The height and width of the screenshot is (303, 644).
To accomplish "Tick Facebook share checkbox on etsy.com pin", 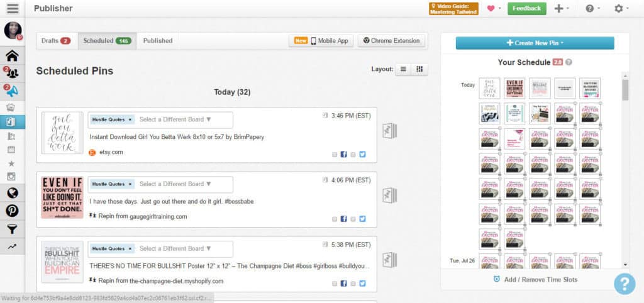I will coord(335,155).
